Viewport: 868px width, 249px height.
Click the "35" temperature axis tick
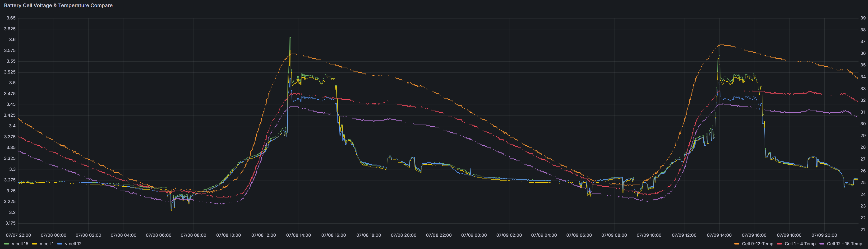click(863, 65)
